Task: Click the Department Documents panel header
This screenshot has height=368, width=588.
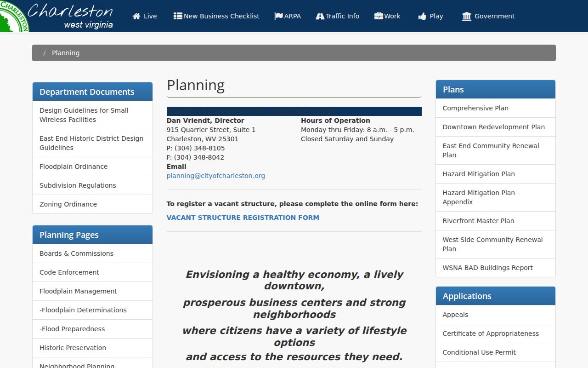Action: pos(92,92)
